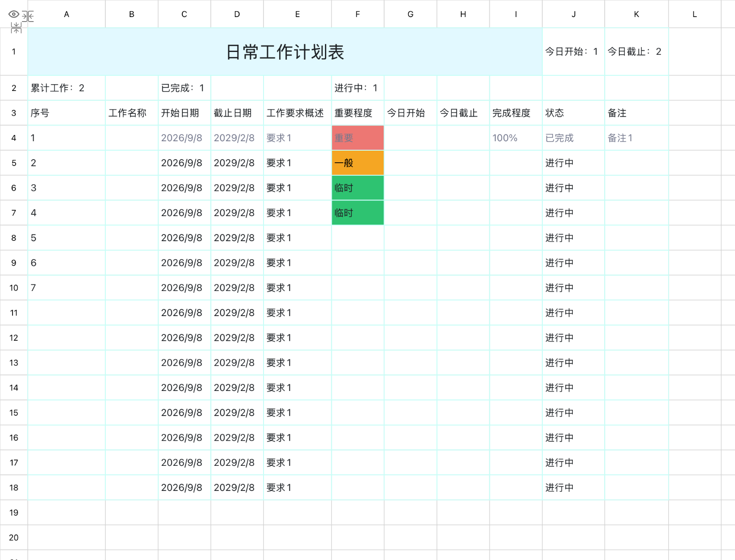The width and height of the screenshot is (735, 560).
Task: Click the 2026/9/8 start date in row 12
Action: [184, 338]
